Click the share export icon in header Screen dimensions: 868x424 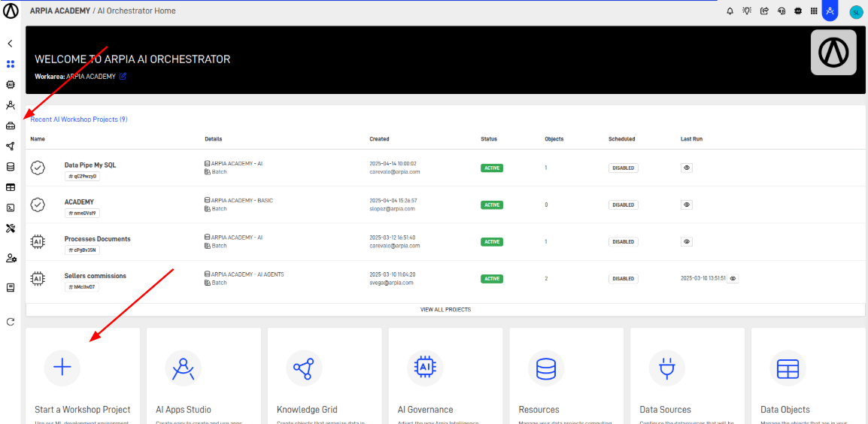pyautogui.click(x=764, y=11)
